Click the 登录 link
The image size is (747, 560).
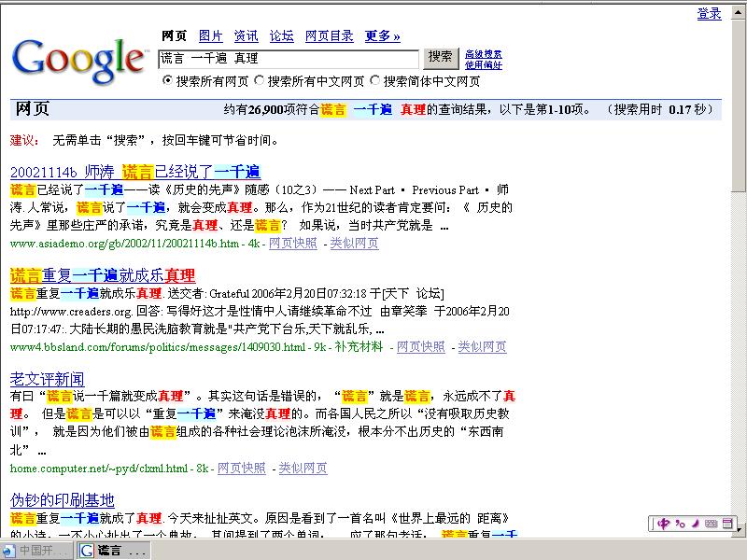pyautogui.click(x=709, y=13)
